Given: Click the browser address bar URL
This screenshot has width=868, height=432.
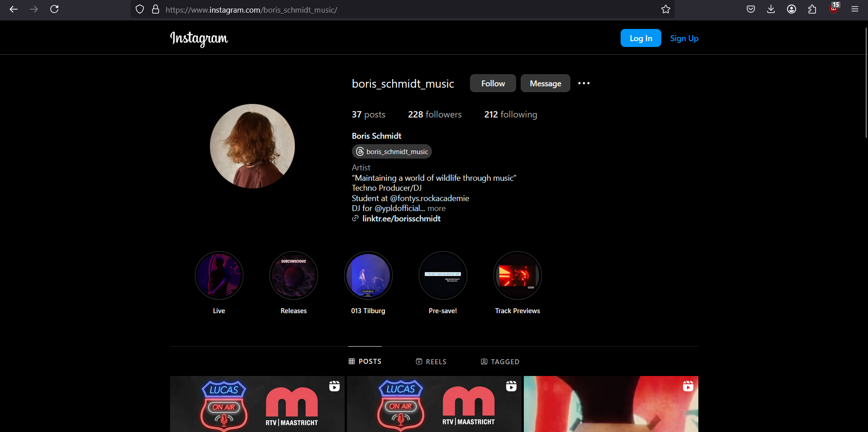Looking at the screenshot, I should tap(251, 9).
